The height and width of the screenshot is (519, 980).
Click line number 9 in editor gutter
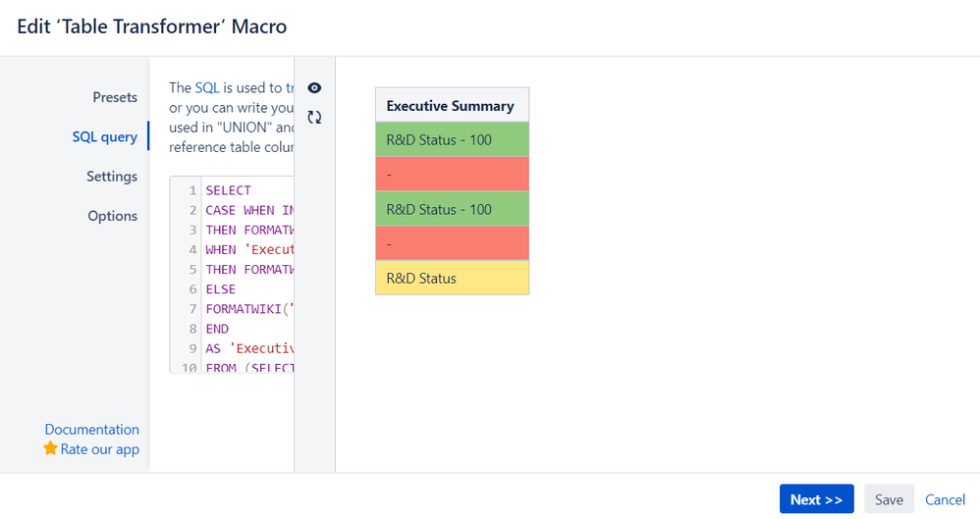pyautogui.click(x=193, y=347)
